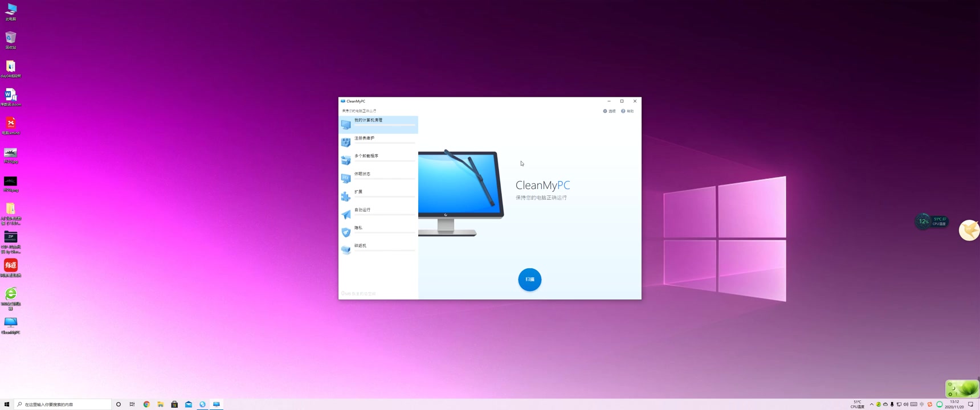Screen dimensions: 980x410
Task: Click the autorun paper plane icon
Action: (x=346, y=214)
